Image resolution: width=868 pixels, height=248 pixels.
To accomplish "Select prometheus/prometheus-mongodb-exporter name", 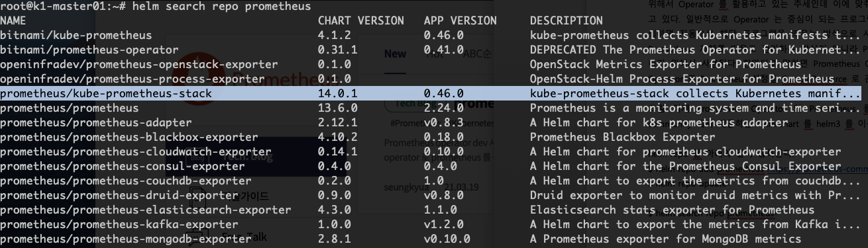I will [x=126, y=239].
